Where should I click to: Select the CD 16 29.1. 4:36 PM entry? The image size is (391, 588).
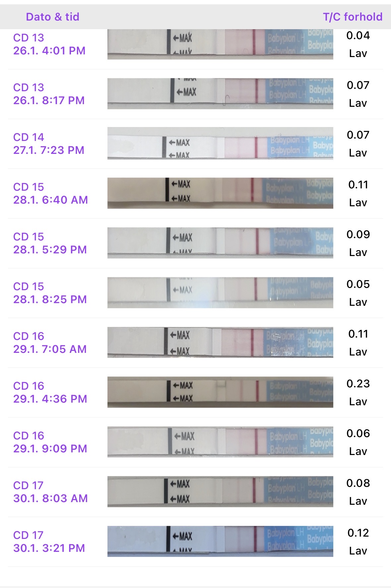pyautogui.click(x=50, y=392)
